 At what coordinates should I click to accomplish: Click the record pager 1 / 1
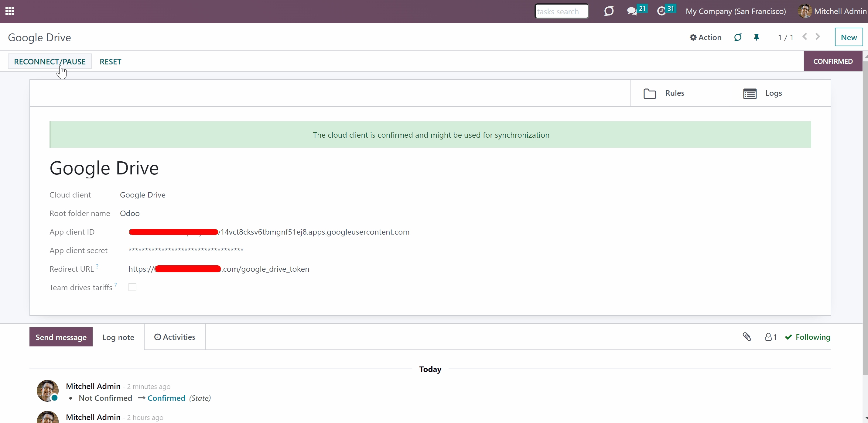tap(785, 37)
